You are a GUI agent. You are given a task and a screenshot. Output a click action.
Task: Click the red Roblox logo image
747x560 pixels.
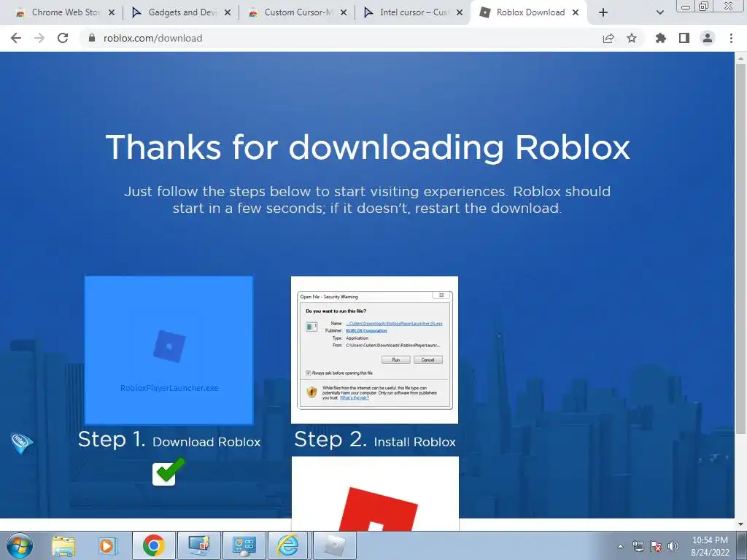[376, 494]
